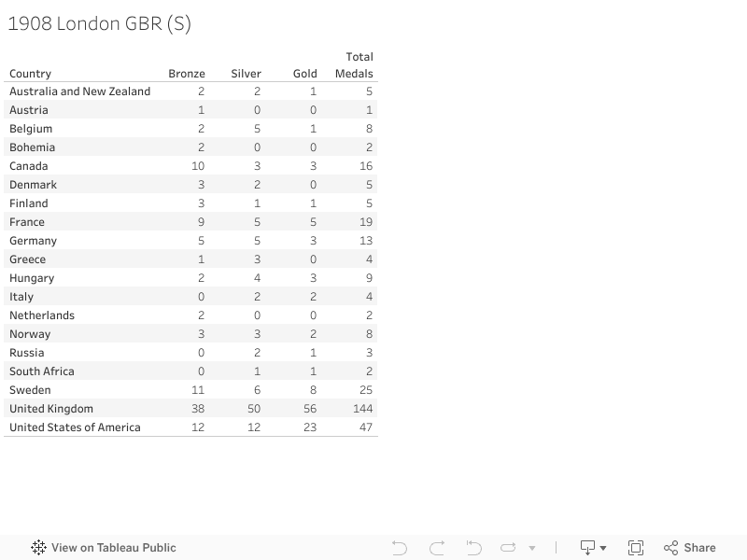This screenshot has width=747, height=560.
Task: Click the Redo arrow icon
Action: point(437,548)
